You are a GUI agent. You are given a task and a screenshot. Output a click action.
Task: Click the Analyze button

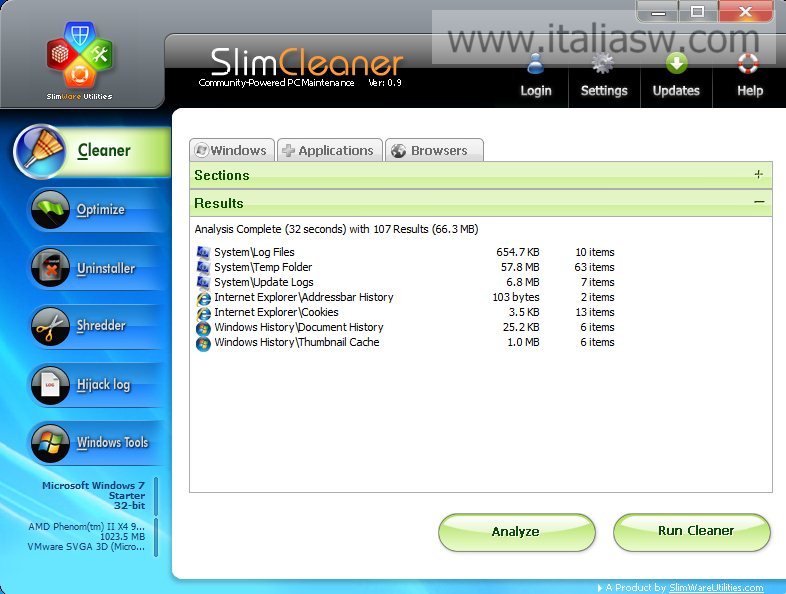click(516, 532)
